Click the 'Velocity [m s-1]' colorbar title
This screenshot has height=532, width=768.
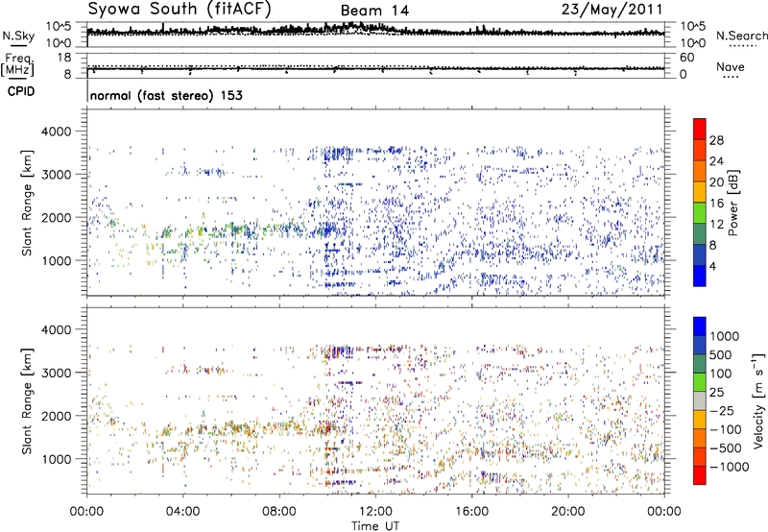tap(758, 399)
